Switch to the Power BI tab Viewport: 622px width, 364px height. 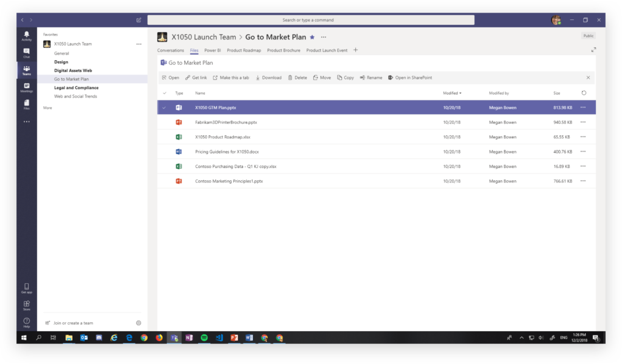click(213, 50)
